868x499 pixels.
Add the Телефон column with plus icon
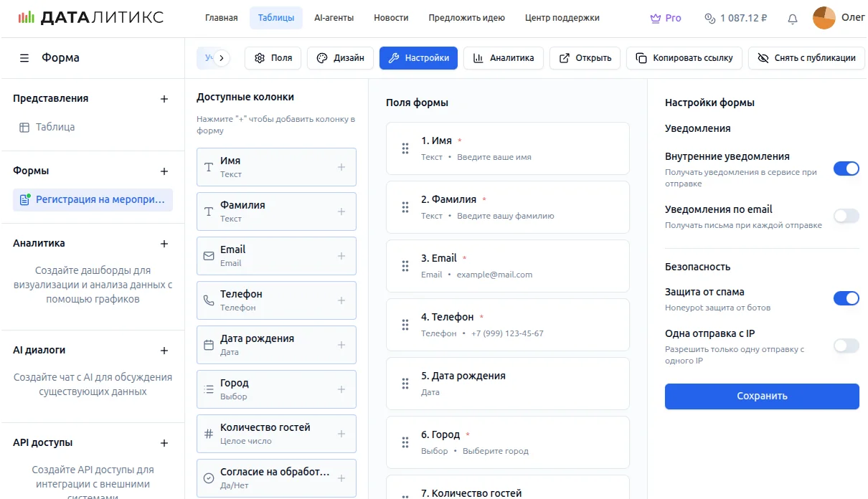pyautogui.click(x=341, y=300)
